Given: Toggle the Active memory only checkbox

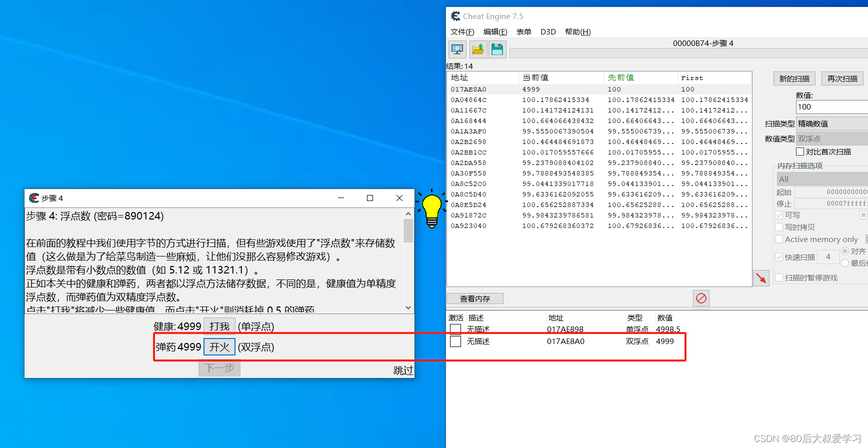Looking at the screenshot, I should (779, 239).
